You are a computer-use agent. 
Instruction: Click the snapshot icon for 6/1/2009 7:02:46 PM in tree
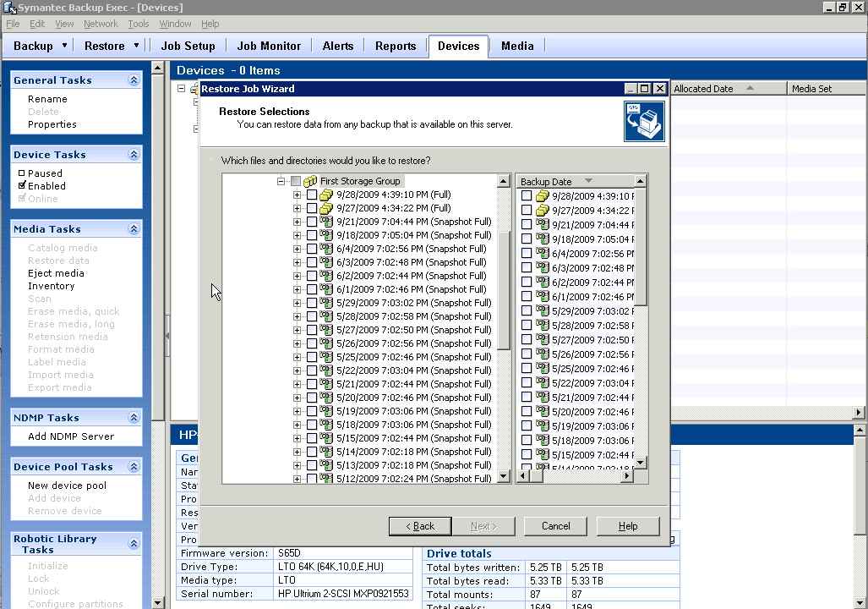(x=326, y=289)
